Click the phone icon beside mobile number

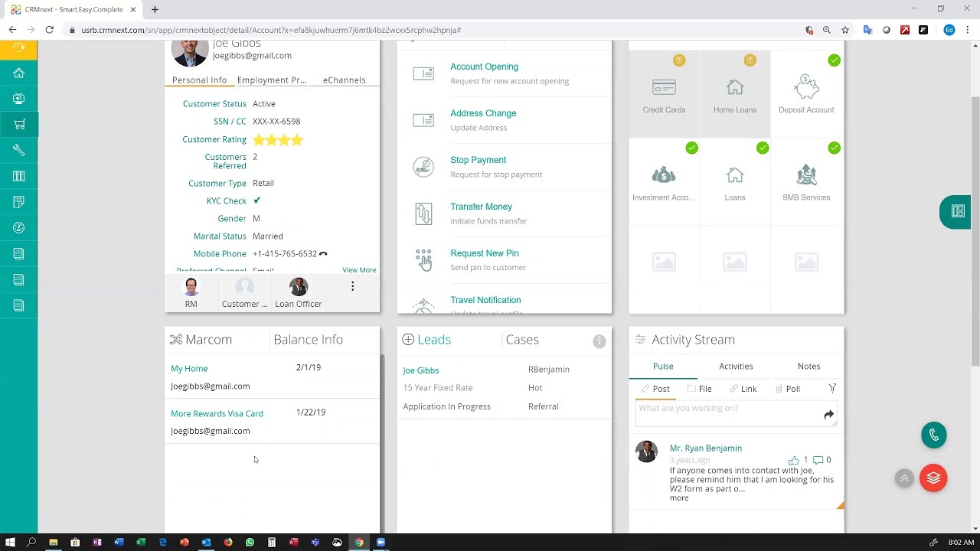[x=323, y=254]
